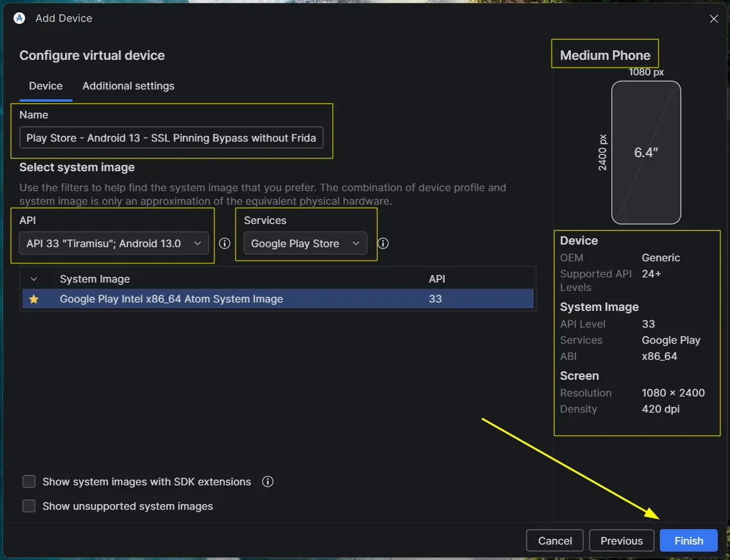Open the Google Play Store services dropdown
Screen dimensions: 730x560
pyautogui.click(x=305, y=243)
